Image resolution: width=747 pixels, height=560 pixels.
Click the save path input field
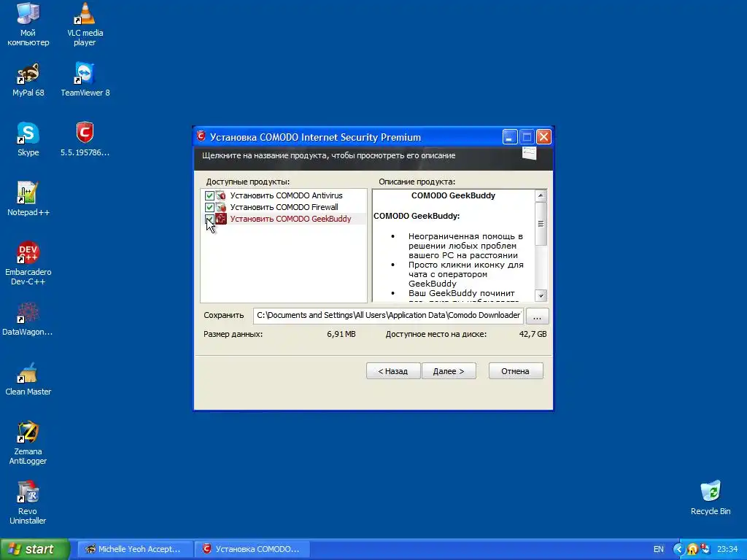(x=388, y=316)
